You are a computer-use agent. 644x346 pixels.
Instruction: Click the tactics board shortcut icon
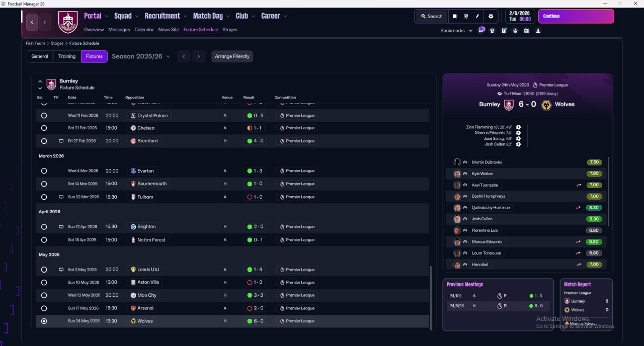click(504, 31)
